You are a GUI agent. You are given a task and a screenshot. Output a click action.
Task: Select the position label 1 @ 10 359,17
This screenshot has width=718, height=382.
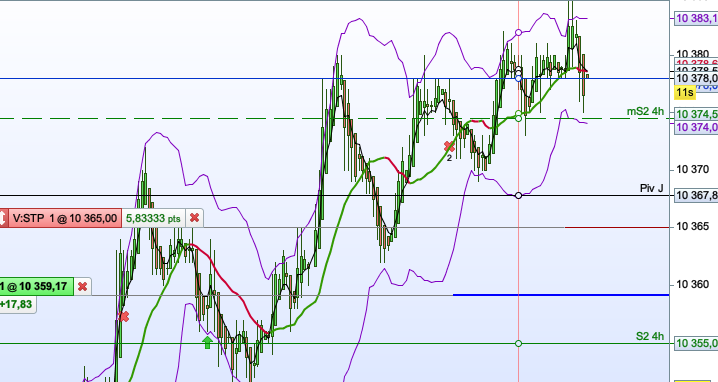click(x=36, y=287)
